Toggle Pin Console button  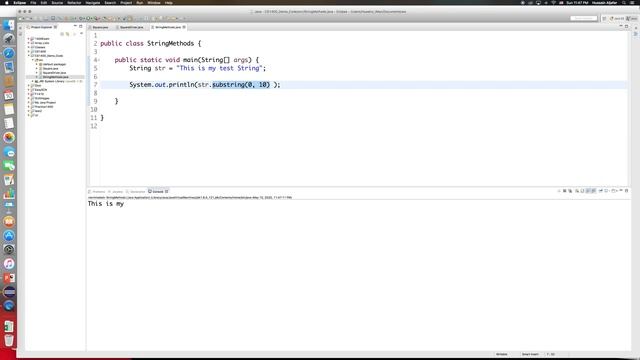(x=601, y=191)
